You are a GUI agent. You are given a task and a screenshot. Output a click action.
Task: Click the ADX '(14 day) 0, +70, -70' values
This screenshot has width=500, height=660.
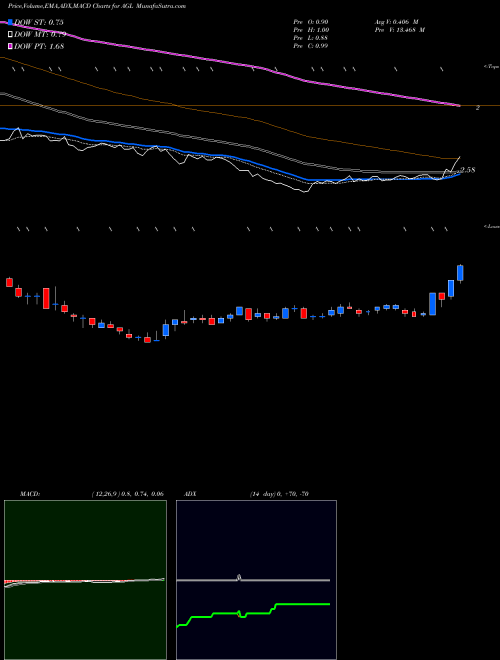coord(279,494)
